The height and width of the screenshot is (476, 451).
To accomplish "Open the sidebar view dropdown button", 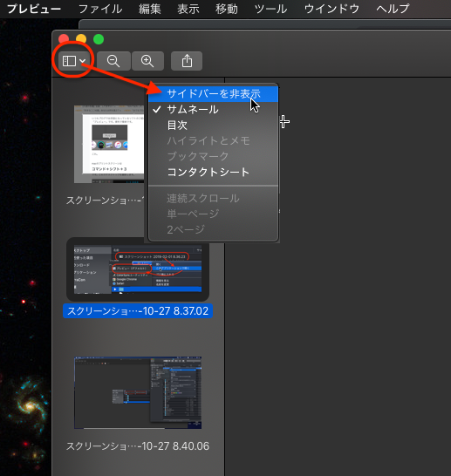I will click(74, 61).
